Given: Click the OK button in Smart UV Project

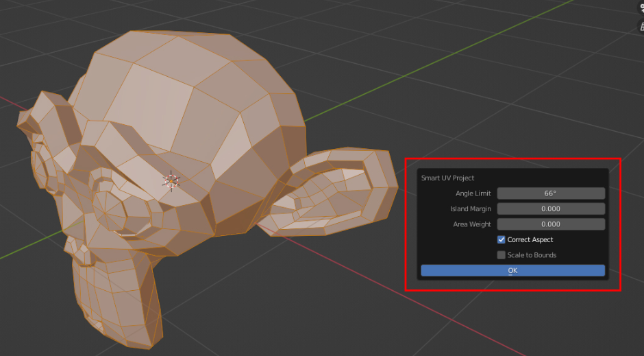Looking at the screenshot, I should (x=512, y=270).
